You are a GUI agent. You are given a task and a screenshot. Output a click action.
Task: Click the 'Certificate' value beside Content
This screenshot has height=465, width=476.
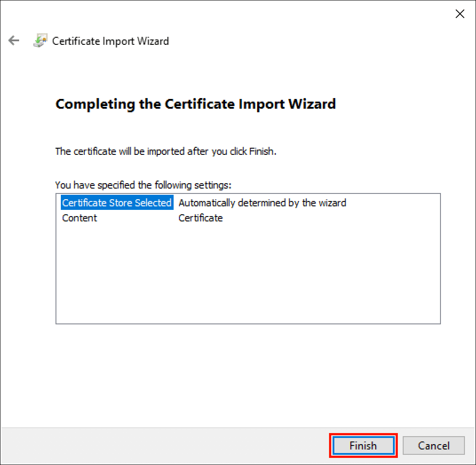click(x=200, y=218)
